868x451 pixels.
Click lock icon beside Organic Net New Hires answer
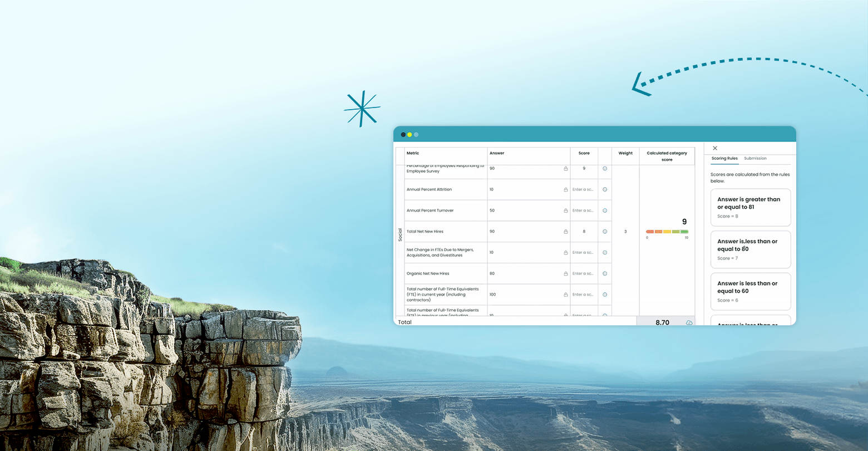tap(566, 273)
